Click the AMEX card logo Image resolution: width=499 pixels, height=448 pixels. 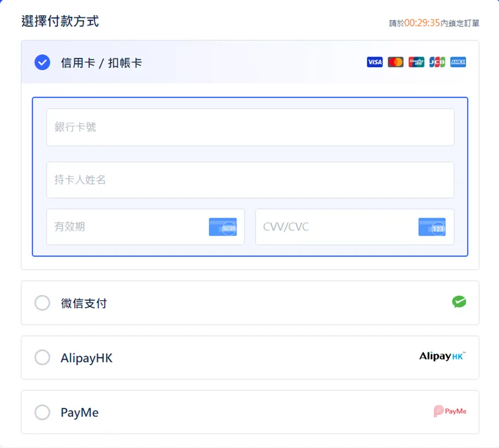point(458,62)
